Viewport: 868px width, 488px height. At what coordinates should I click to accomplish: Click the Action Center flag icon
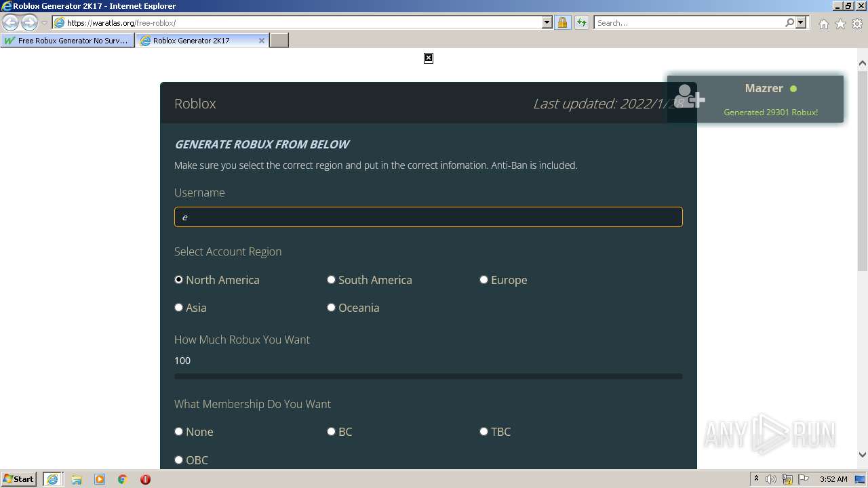(804, 479)
